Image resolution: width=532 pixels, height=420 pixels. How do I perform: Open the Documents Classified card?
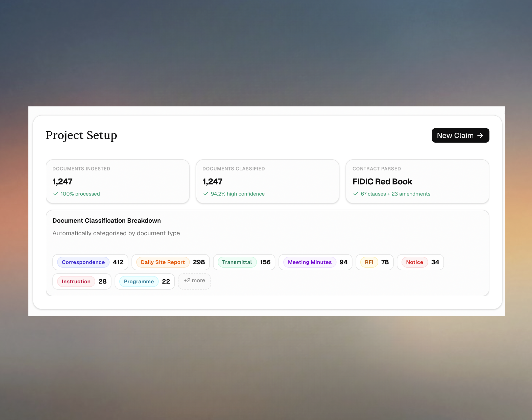click(x=267, y=181)
